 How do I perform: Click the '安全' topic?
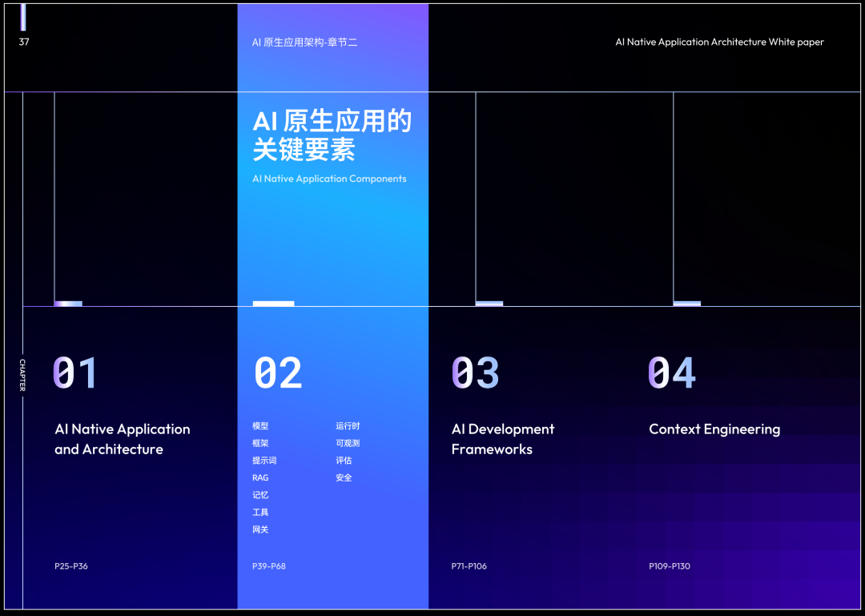pyautogui.click(x=344, y=478)
